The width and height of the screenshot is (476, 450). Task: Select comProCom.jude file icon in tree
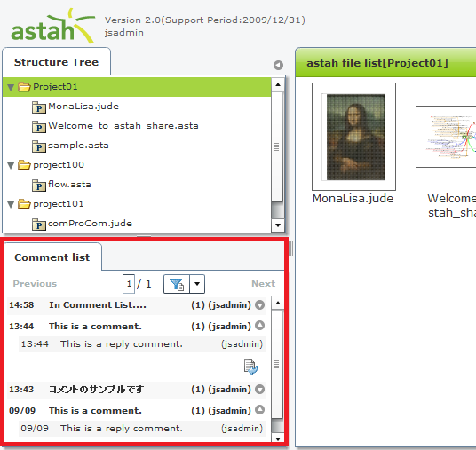pyautogui.click(x=39, y=225)
